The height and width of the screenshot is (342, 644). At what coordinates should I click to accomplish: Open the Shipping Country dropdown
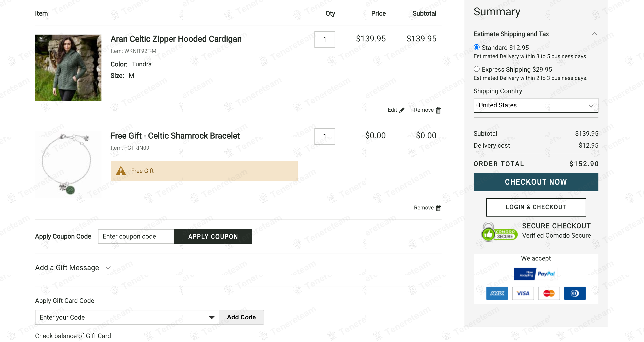pyautogui.click(x=535, y=106)
